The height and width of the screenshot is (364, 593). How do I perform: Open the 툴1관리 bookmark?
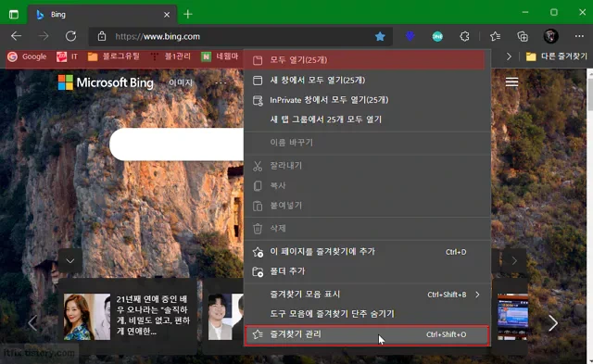pyautogui.click(x=170, y=56)
